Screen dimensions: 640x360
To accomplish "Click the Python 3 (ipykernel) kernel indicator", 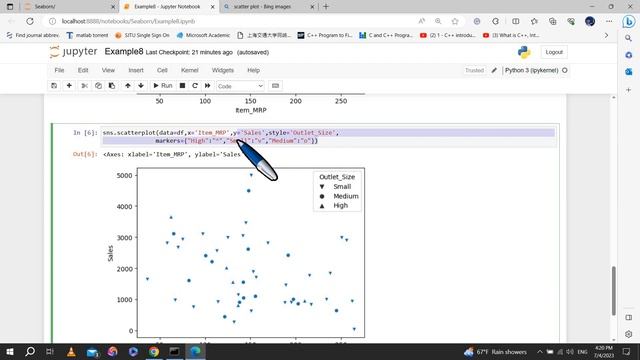I will point(536,70).
